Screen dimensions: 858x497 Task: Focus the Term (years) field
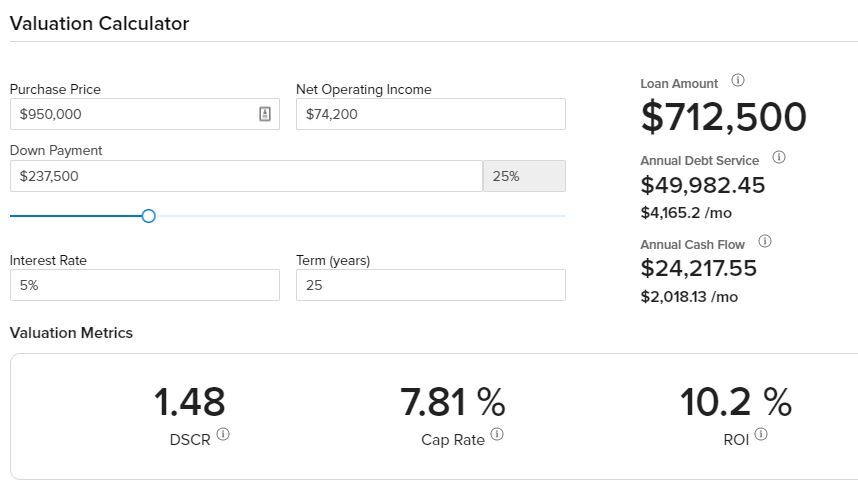point(430,285)
